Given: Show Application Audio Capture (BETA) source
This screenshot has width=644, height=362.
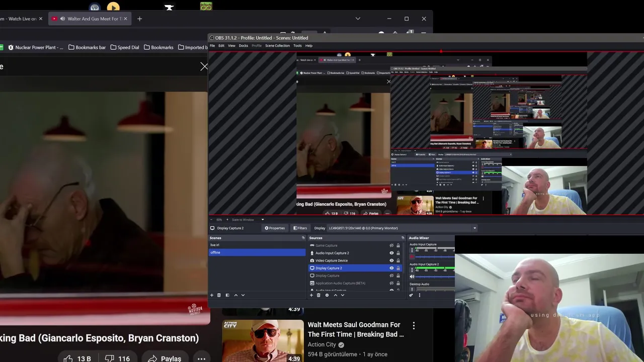Looking at the screenshot, I should pyautogui.click(x=391, y=283).
